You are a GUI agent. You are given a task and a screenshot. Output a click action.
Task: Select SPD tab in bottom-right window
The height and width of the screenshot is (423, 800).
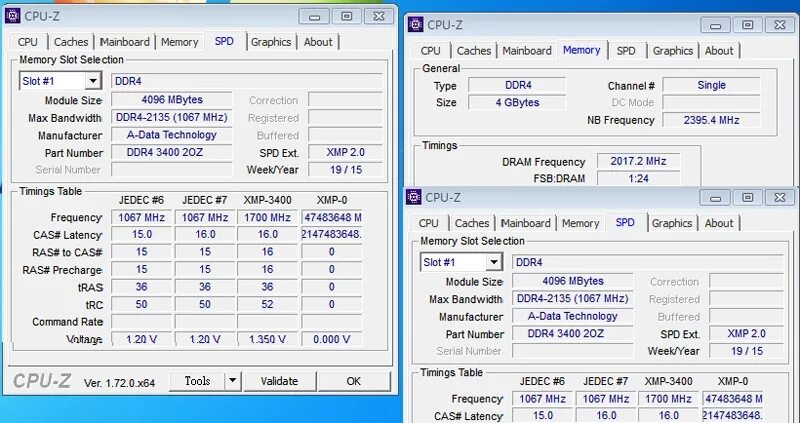[625, 222]
